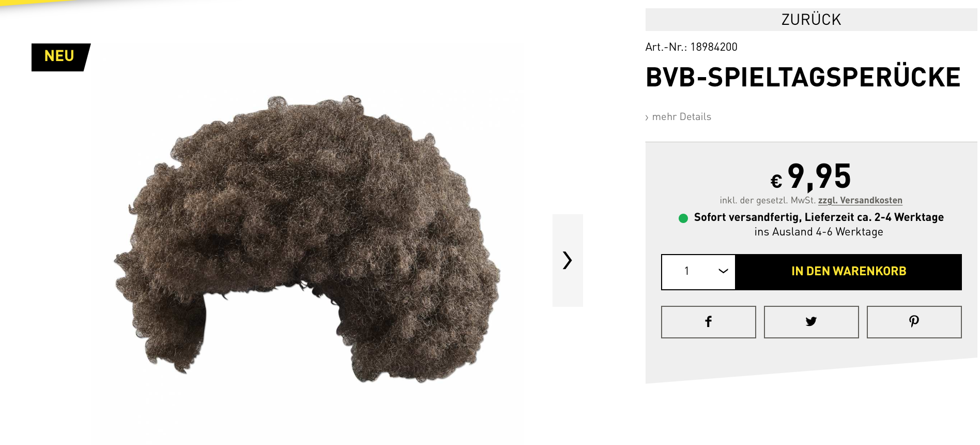Image resolution: width=980 pixels, height=445 pixels.
Task: Click the wig product image
Action: (x=307, y=239)
